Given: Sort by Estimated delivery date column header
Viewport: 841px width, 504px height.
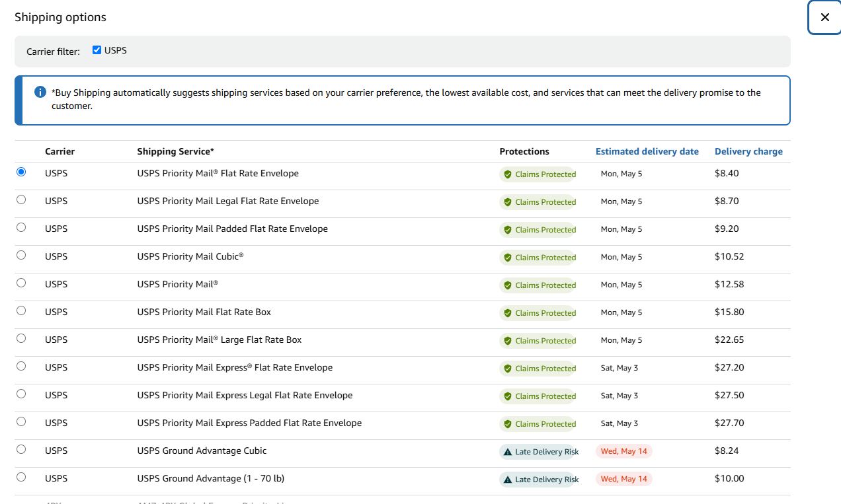Looking at the screenshot, I should (x=647, y=151).
